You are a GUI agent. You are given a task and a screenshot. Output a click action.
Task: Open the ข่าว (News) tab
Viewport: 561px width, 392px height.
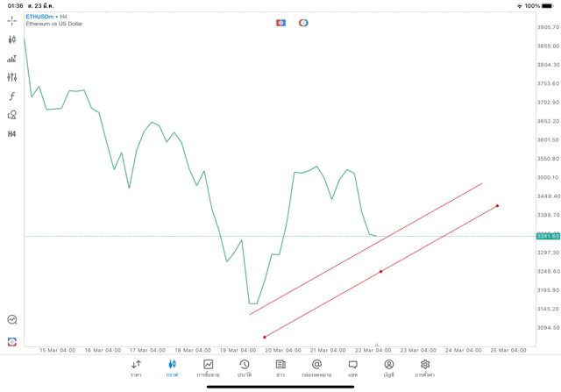coord(280,367)
